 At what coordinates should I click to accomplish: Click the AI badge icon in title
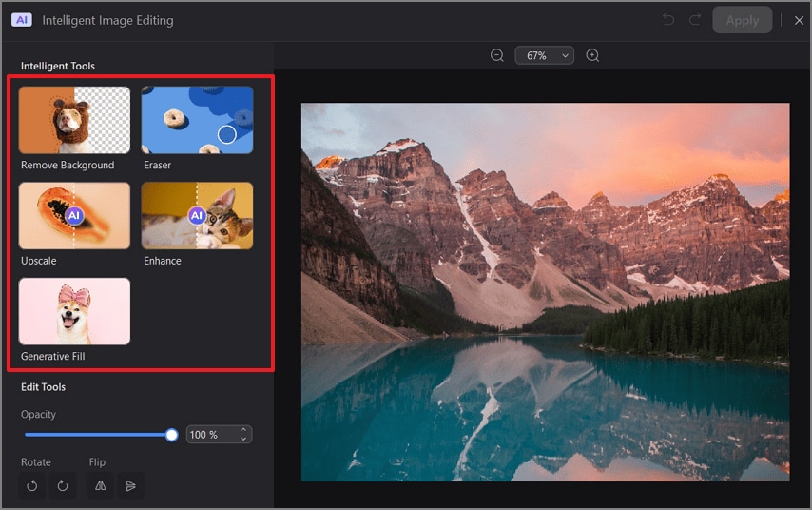(22, 20)
